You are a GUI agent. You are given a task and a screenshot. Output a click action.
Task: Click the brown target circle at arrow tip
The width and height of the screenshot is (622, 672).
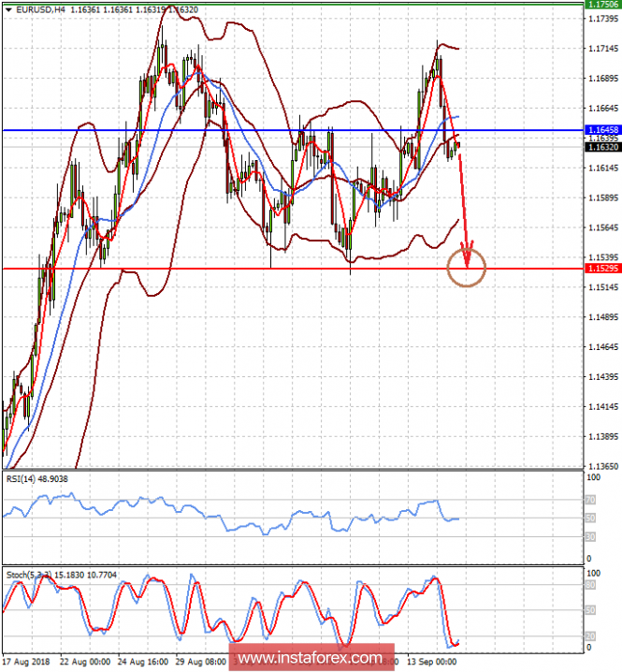click(x=467, y=268)
